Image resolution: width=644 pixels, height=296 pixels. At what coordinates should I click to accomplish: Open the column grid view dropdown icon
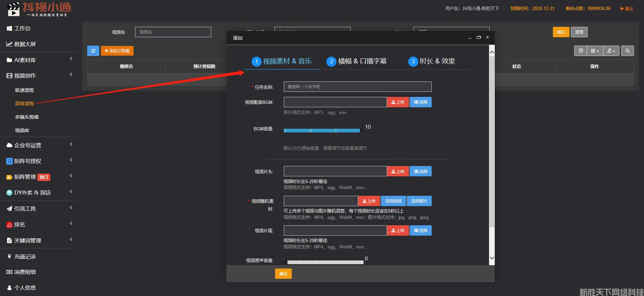pos(594,51)
